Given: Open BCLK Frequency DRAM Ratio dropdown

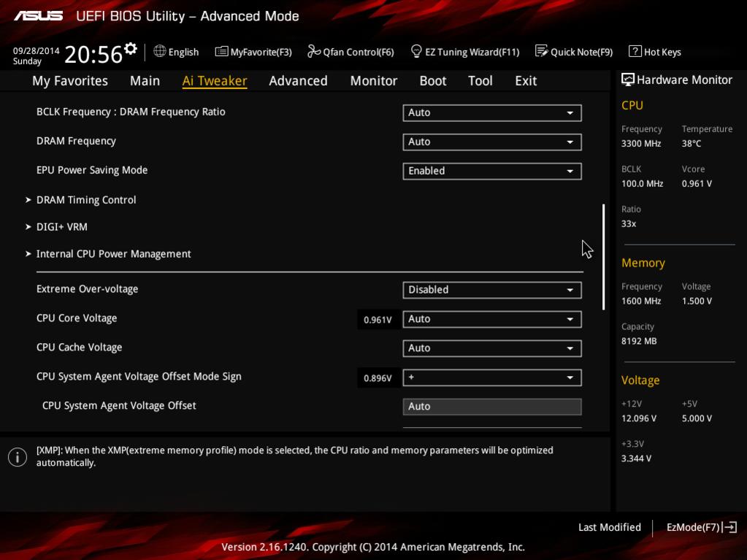Looking at the screenshot, I should click(492, 113).
